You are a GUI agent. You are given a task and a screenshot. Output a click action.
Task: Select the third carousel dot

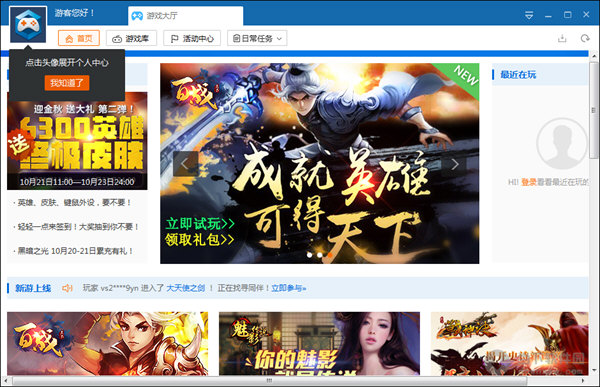[329, 255]
